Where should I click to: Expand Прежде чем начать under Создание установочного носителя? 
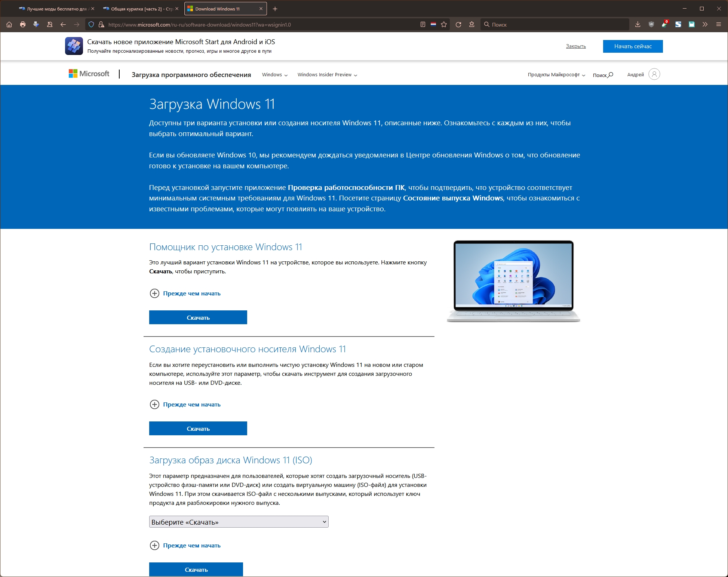pos(185,404)
